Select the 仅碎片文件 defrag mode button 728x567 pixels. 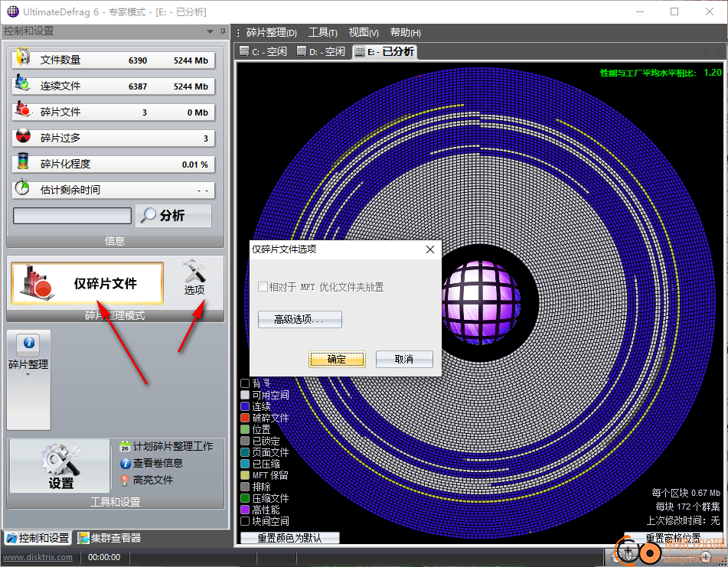click(x=87, y=283)
